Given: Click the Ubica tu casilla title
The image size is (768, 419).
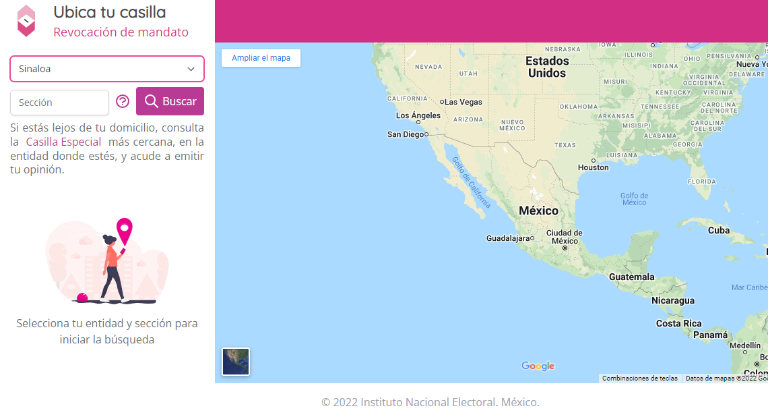Looking at the screenshot, I should (x=110, y=12).
